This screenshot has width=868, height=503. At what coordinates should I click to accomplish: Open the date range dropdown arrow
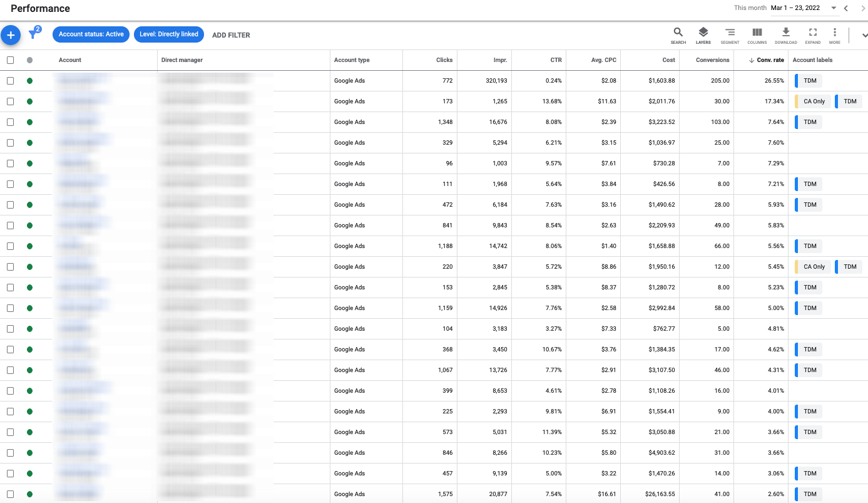[x=834, y=8]
